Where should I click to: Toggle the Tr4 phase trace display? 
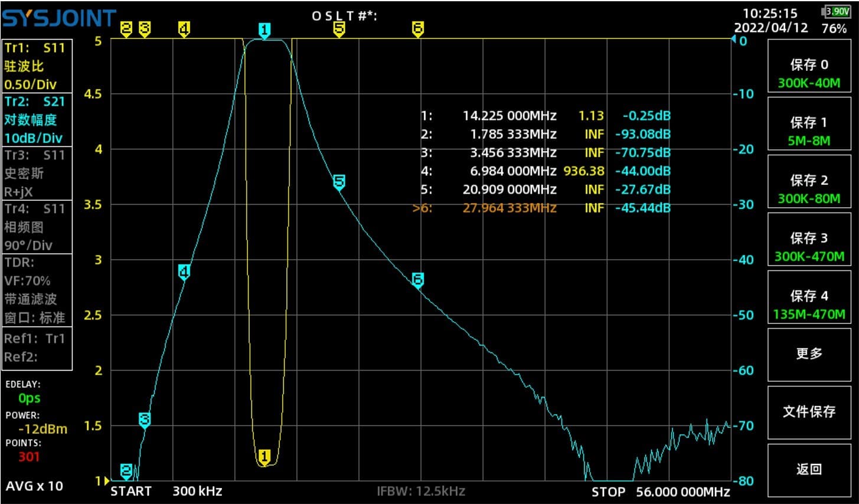click(37, 227)
